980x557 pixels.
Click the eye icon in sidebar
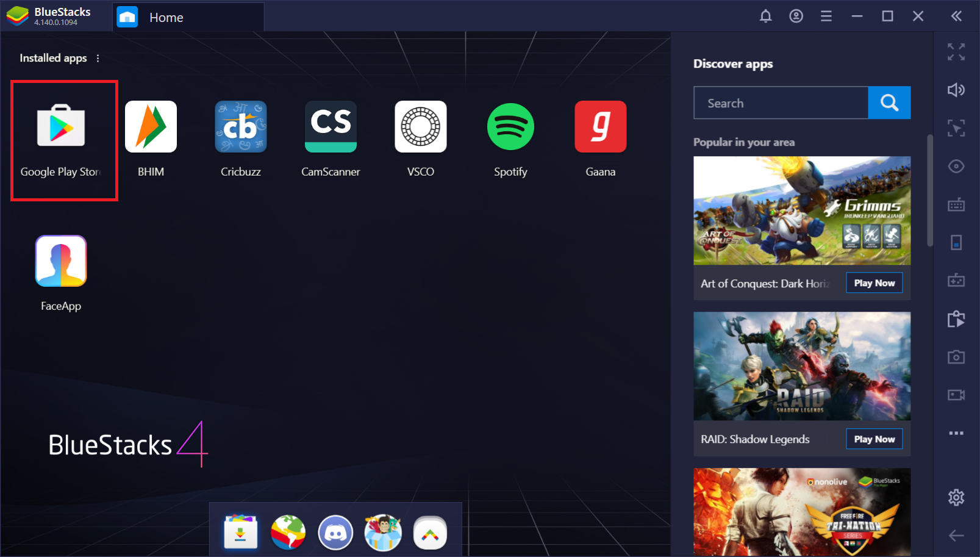(956, 167)
